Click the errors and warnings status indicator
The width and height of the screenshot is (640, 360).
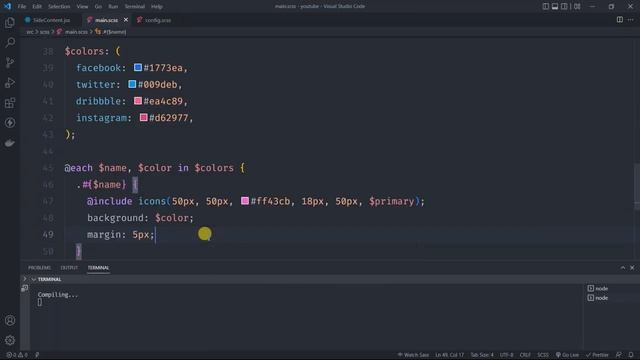(16, 355)
